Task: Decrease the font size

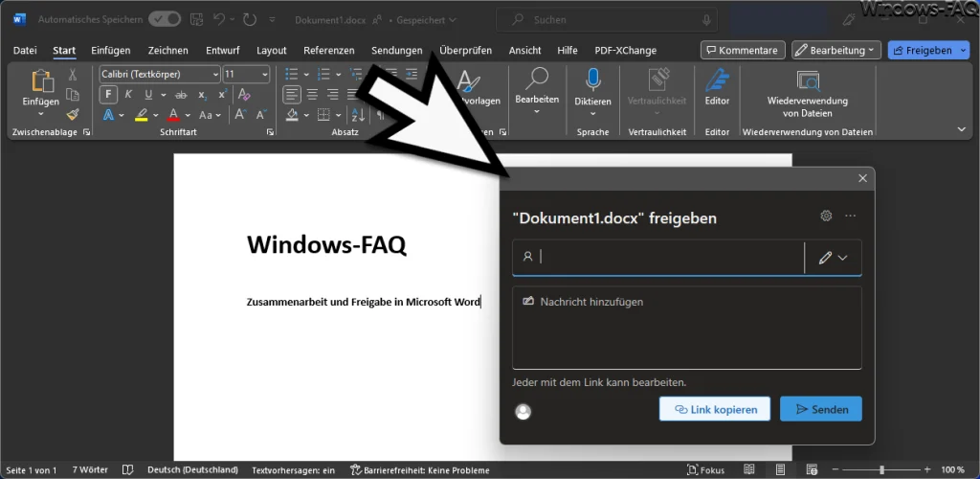Action: tap(261, 115)
